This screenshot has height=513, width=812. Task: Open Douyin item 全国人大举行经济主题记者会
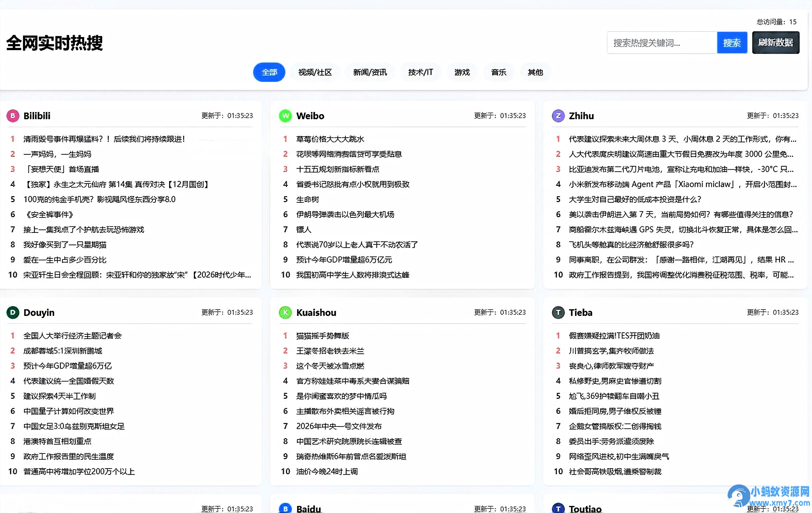(x=73, y=336)
